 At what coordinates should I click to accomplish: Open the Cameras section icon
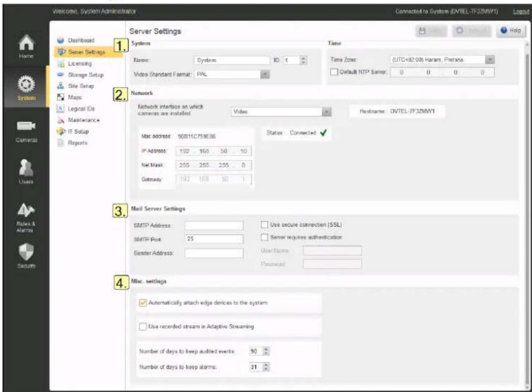tap(26, 126)
